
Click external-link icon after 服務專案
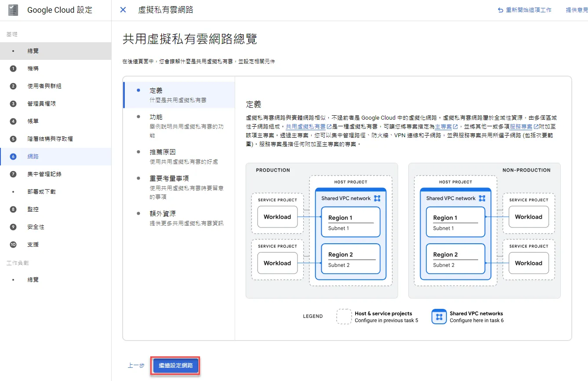[536, 127]
